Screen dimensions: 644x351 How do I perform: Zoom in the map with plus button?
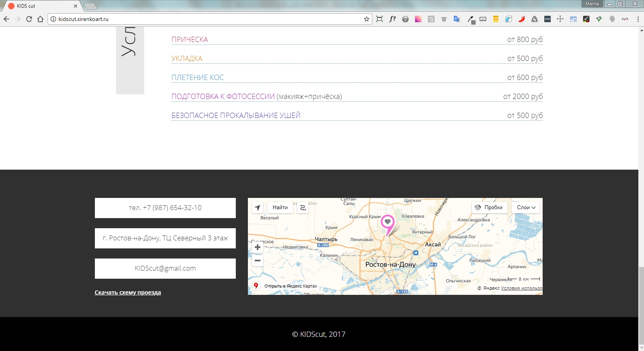coord(258,247)
